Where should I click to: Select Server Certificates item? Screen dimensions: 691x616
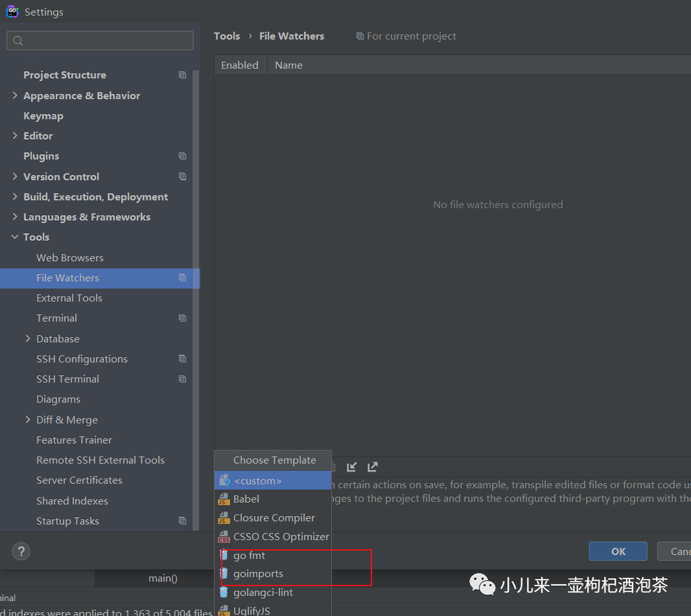tap(79, 480)
